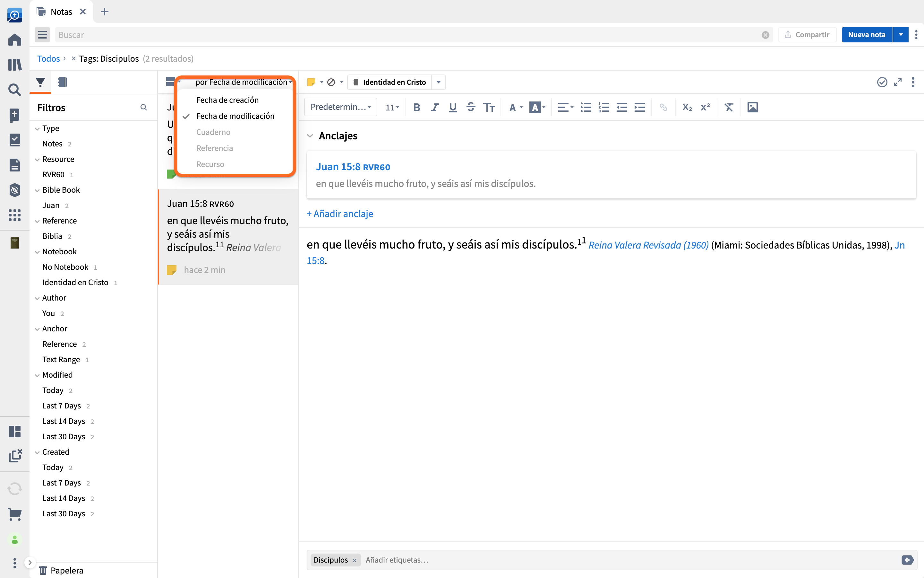This screenshot has width=924, height=578.
Task: Filter by No Notebook
Action: tap(65, 267)
